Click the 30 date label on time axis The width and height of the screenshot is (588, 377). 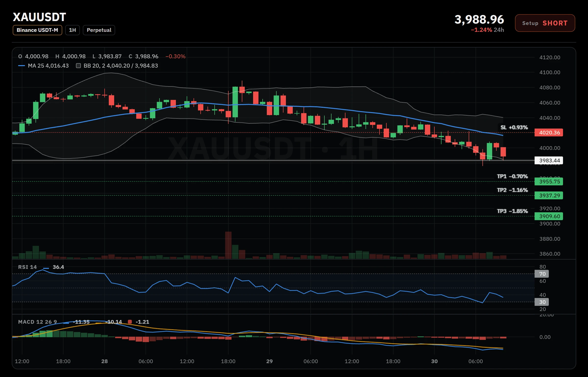coord(434,361)
